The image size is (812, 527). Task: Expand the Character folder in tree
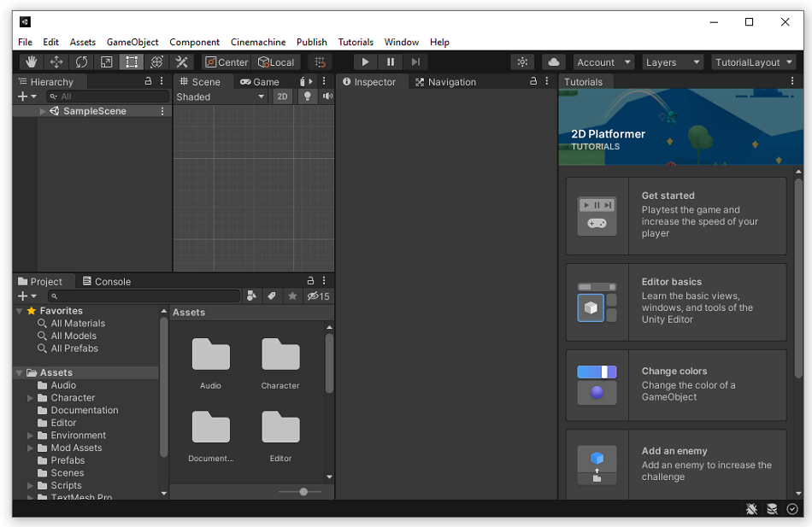(30, 398)
